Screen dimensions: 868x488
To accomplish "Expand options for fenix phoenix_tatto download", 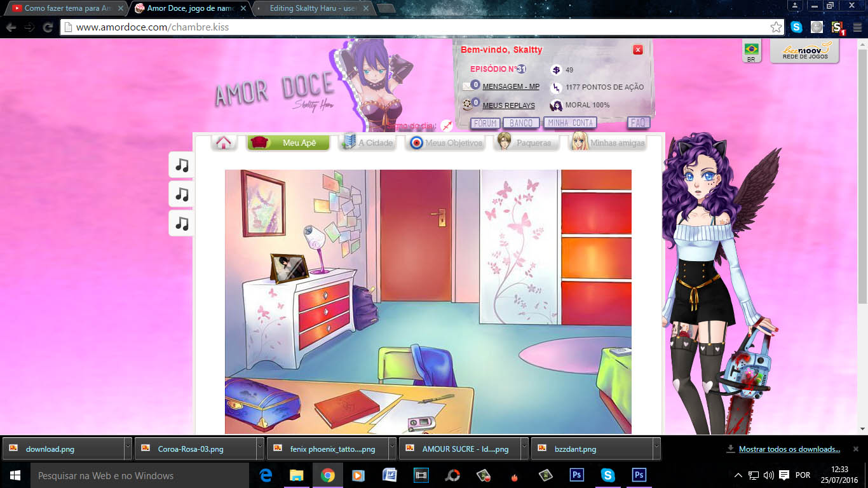I will (392, 449).
